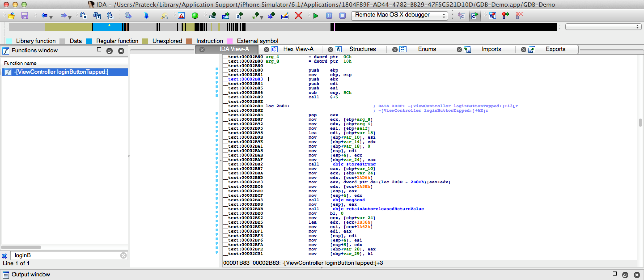Click the green circle toolbar icon

(x=195, y=16)
